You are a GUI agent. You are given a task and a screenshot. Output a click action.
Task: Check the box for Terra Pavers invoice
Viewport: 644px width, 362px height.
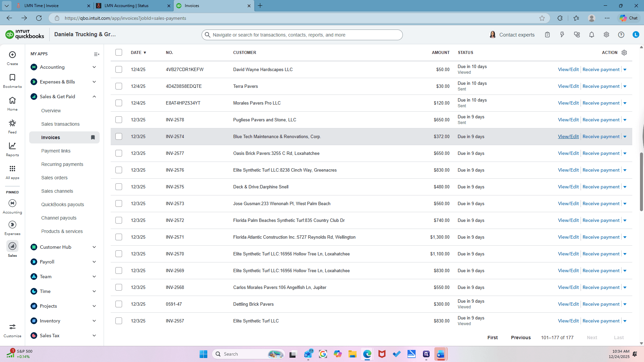tap(119, 86)
